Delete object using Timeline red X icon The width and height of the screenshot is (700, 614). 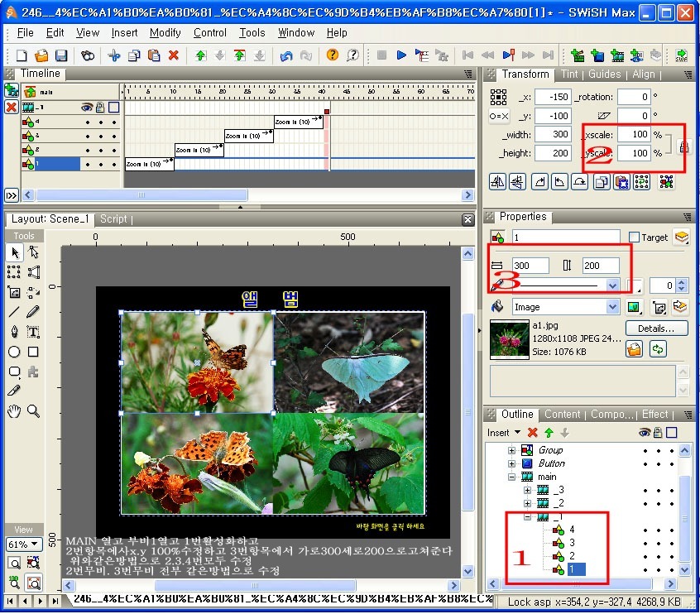point(11,108)
